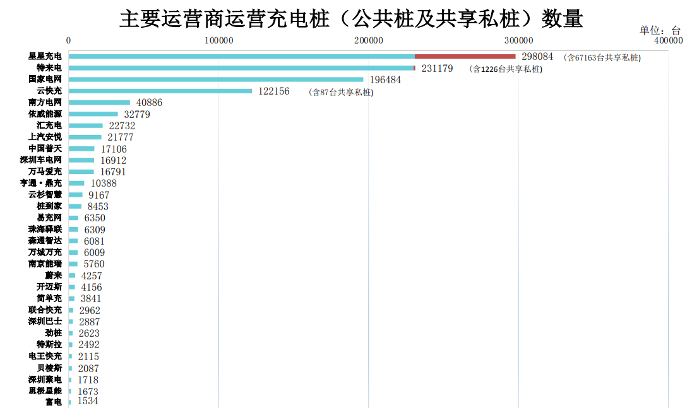The image size is (695, 420).
Task: Select the axis tick label 200000
Action: 368,41
